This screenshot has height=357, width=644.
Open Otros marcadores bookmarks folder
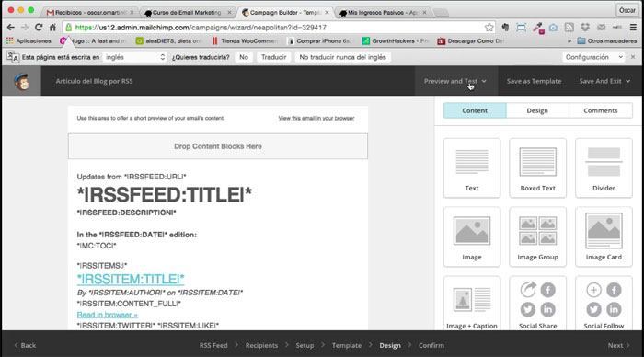(607, 41)
